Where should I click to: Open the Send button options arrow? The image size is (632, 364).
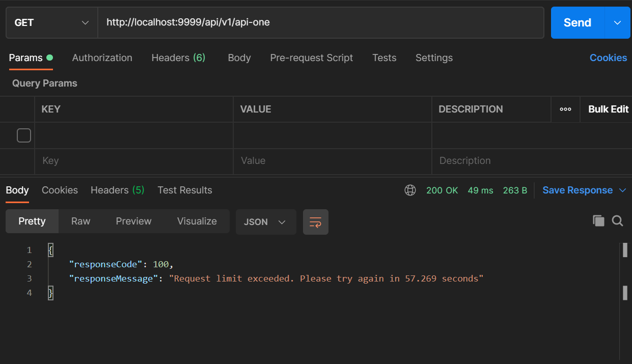[x=617, y=22]
